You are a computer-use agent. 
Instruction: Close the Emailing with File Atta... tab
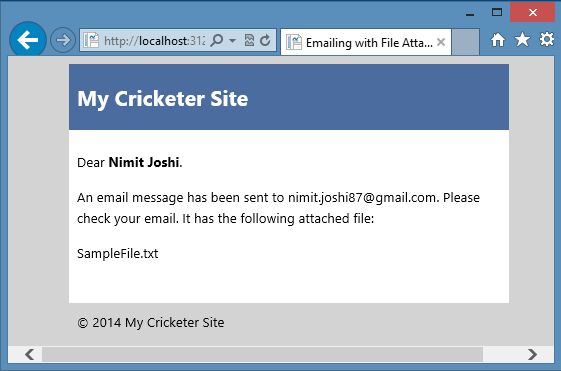(x=441, y=42)
